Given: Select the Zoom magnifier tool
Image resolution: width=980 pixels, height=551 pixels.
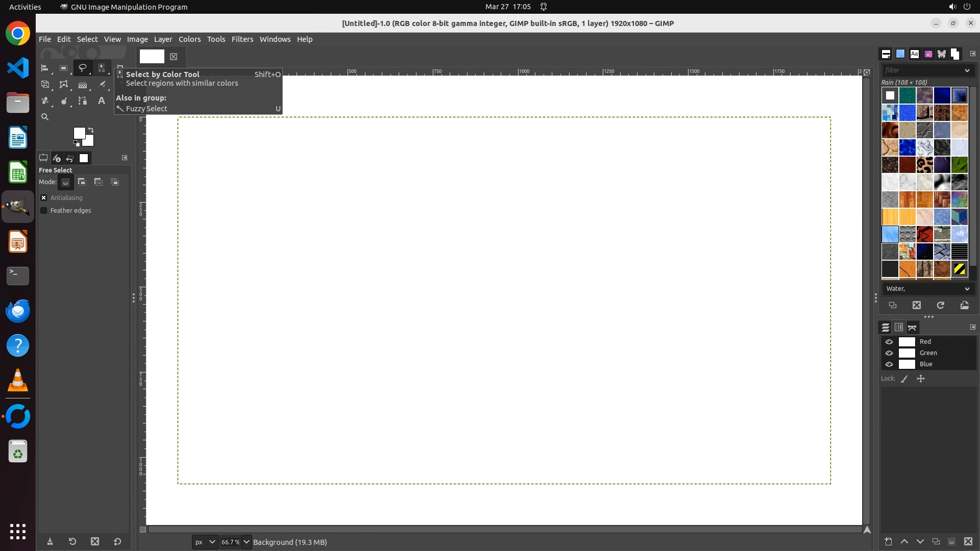Looking at the screenshot, I should coord(45,117).
